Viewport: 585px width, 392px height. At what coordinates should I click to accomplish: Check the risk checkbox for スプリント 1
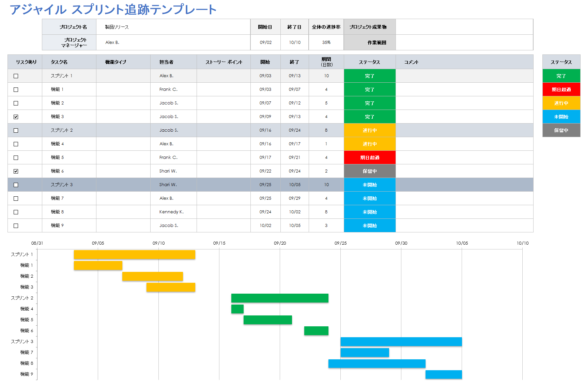coord(16,76)
